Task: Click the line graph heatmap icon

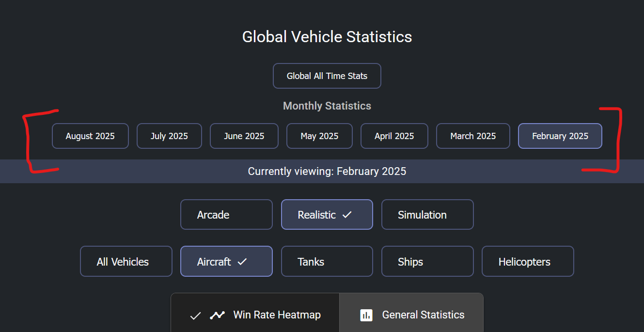Action: click(217, 316)
